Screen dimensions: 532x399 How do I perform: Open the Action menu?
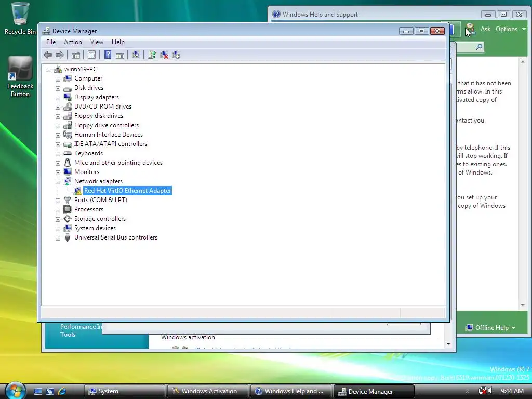click(x=73, y=42)
